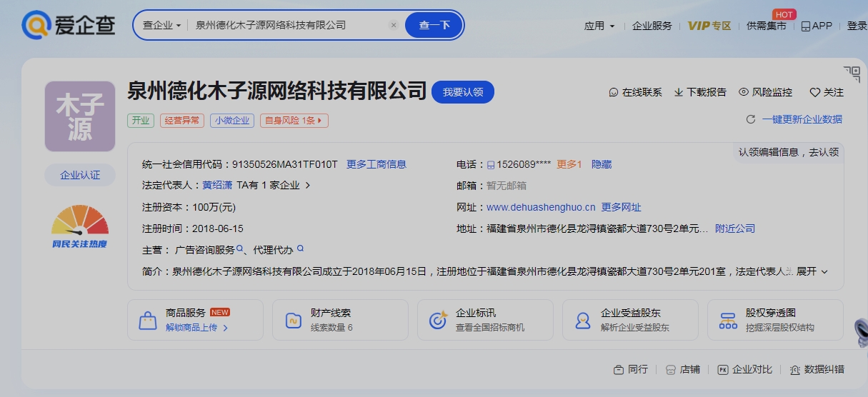Open the 应用 dropdown menu

pyautogui.click(x=599, y=26)
